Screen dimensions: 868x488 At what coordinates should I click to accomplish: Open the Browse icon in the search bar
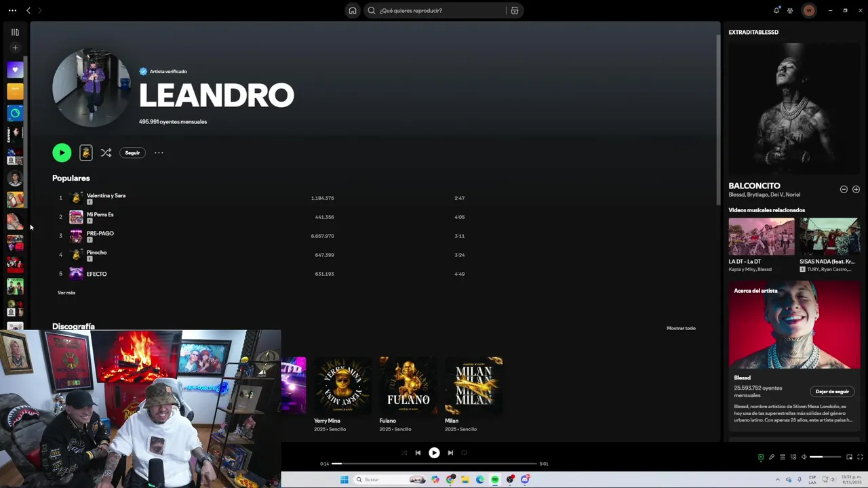point(515,10)
